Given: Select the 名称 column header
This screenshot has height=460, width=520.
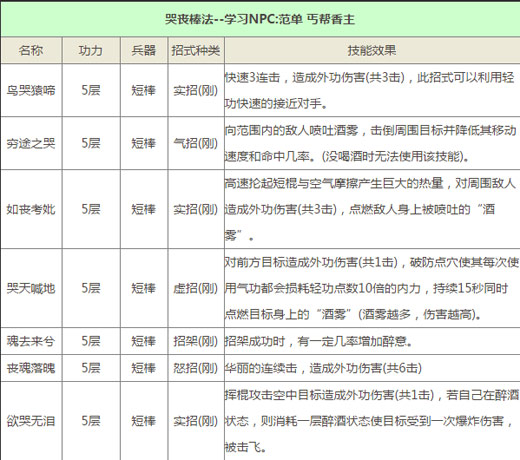Looking at the screenshot, I should (x=31, y=50).
